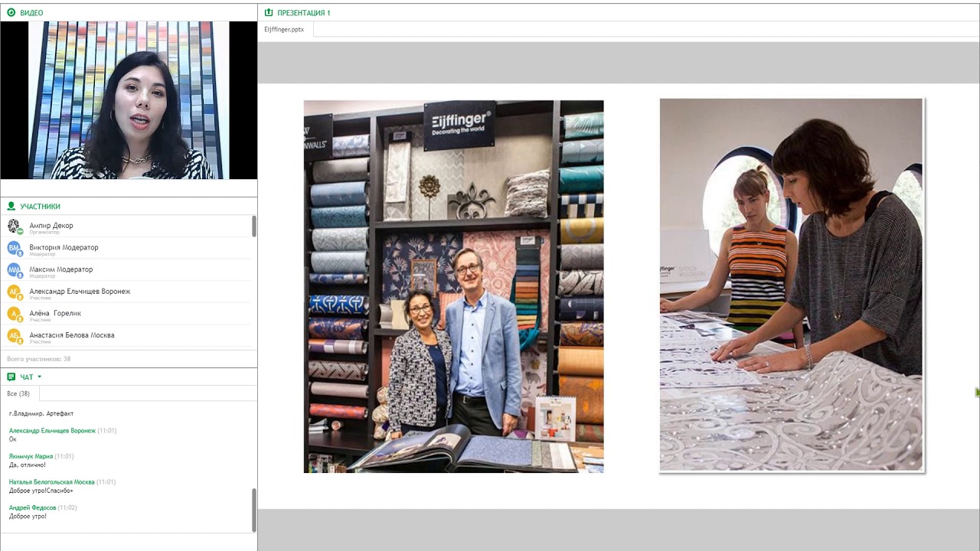Select participant Ампир Декор

pos(126,227)
